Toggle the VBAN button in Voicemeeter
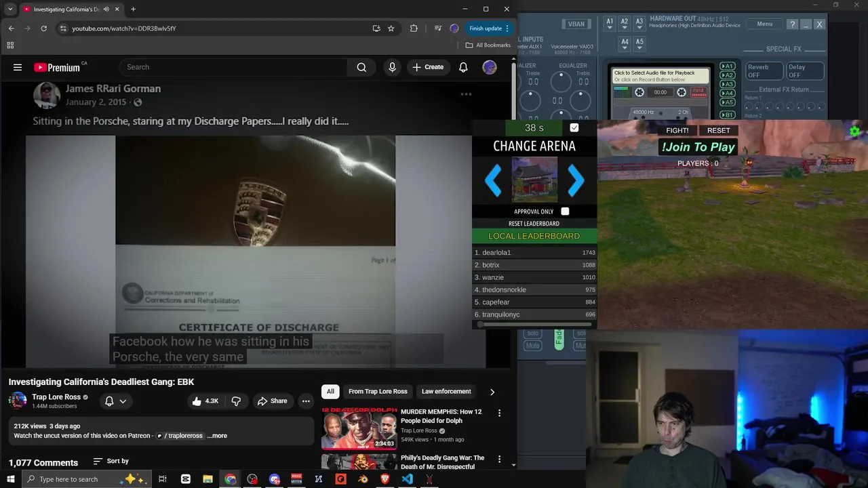868x488 pixels. 576,24
